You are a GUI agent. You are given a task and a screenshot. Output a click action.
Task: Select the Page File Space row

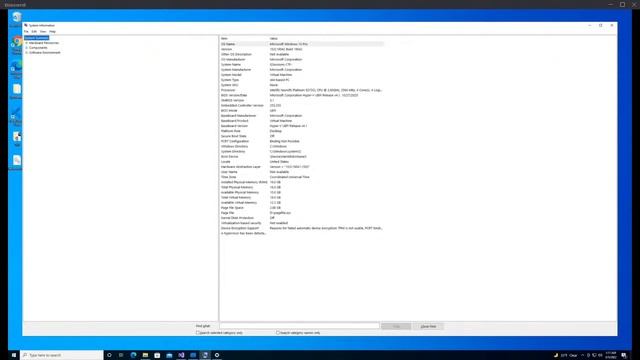pos(302,208)
